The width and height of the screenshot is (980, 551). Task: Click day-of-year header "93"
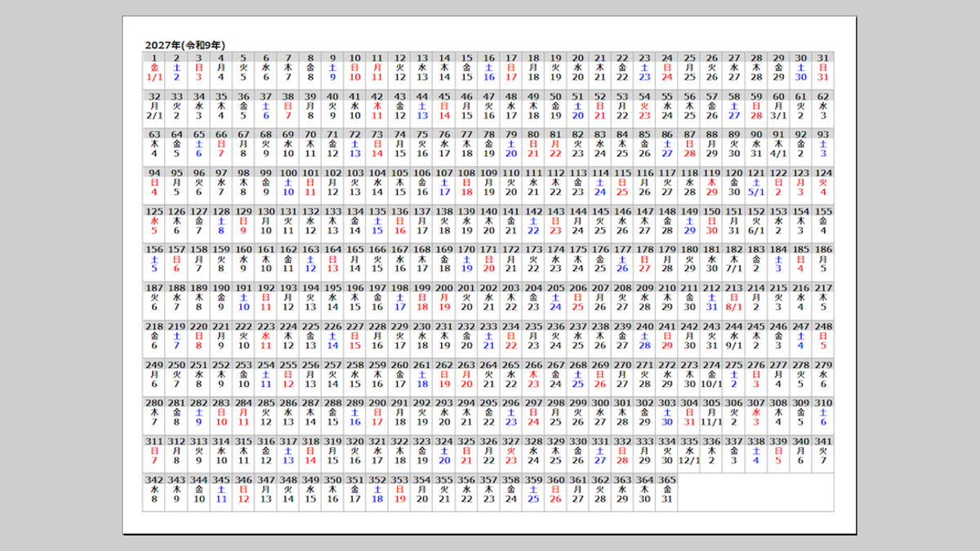tap(823, 135)
